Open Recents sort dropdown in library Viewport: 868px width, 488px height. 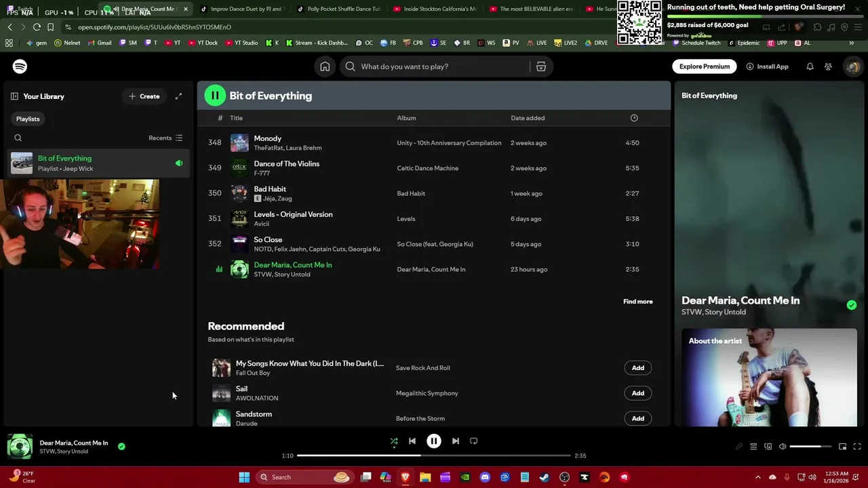pyautogui.click(x=165, y=138)
